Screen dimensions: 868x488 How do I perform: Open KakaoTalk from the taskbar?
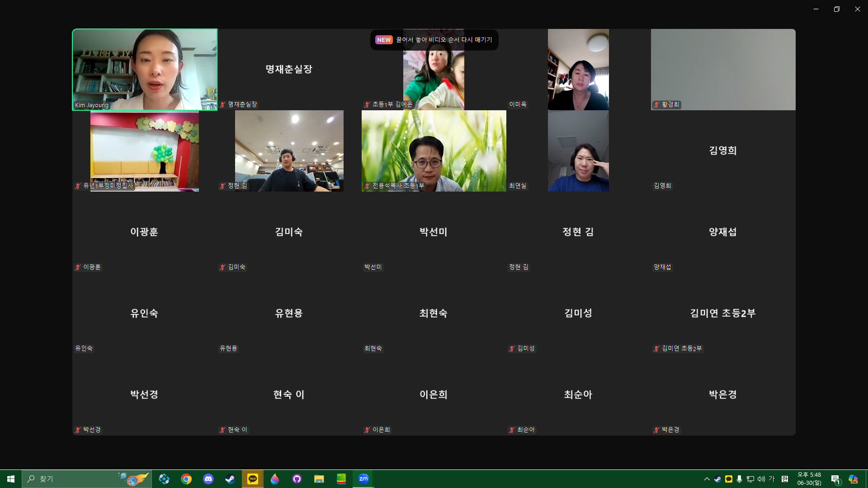(x=253, y=479)
